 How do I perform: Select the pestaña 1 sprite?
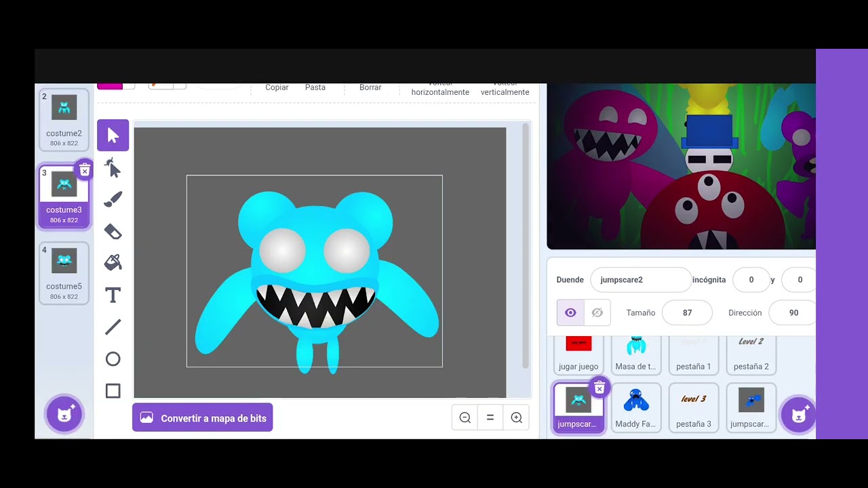coord(693,354)
